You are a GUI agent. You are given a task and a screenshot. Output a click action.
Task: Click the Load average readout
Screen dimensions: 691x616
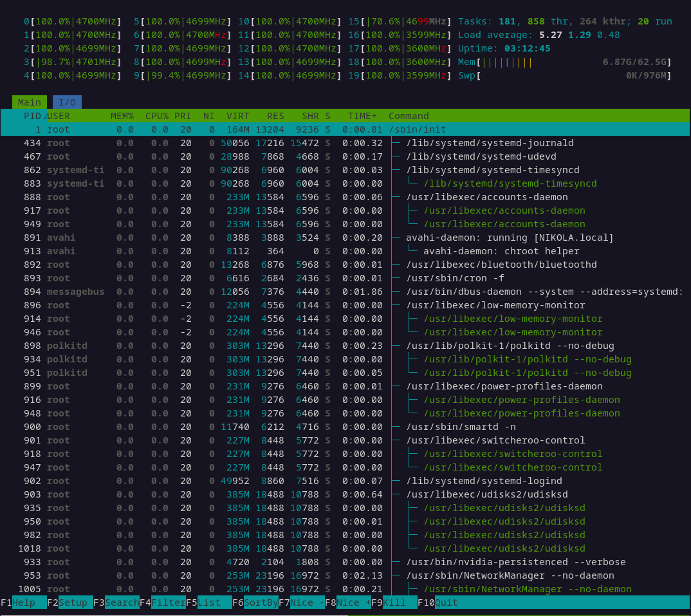click(539, 35)
